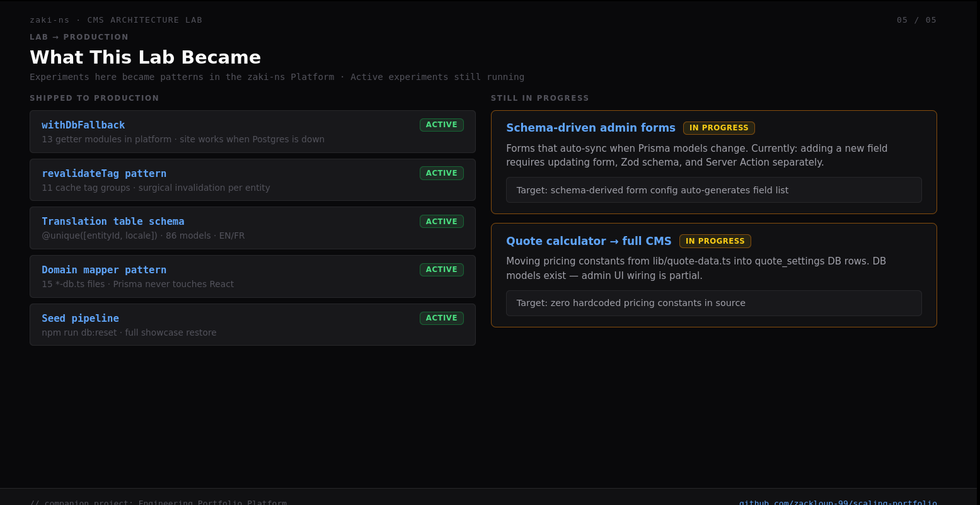Click the ACTIVE badge on Seed pipeline
Image resolution: width=980 pixels, height=505 pixels.
442,318
